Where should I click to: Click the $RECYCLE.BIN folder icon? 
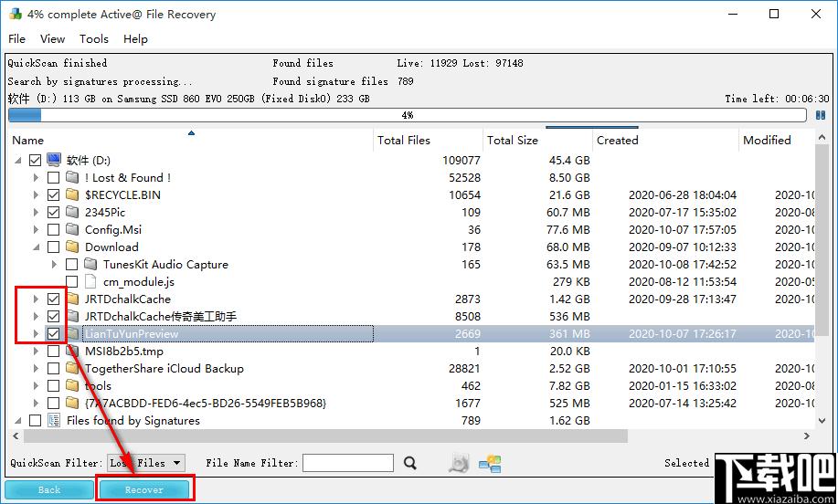[x=72, y=195]
